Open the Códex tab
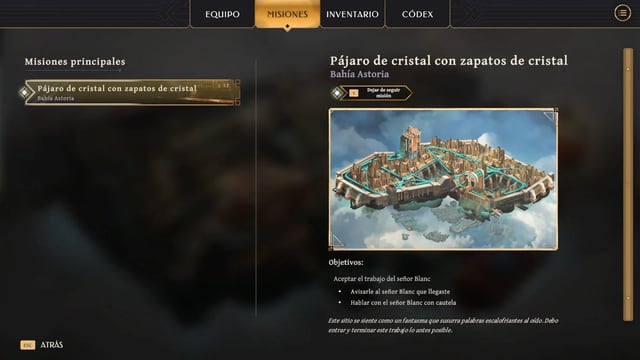Viewport: 640px width, 360px height. click(417, 14)
